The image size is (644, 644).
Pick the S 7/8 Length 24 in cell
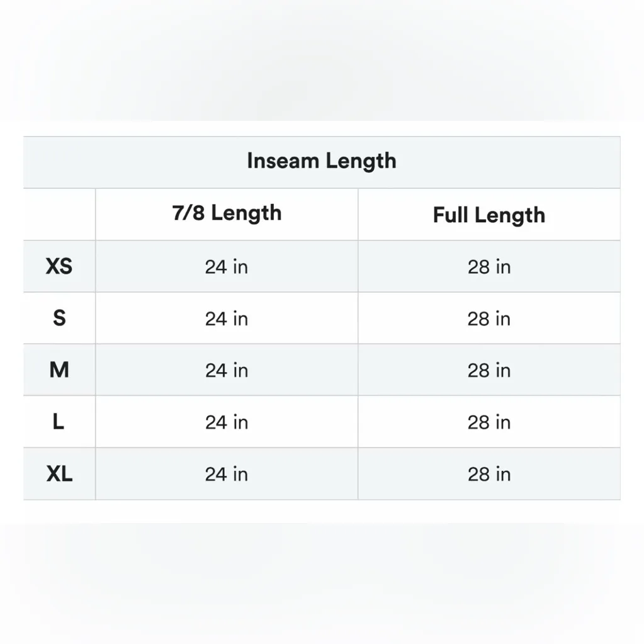(227, 319)
